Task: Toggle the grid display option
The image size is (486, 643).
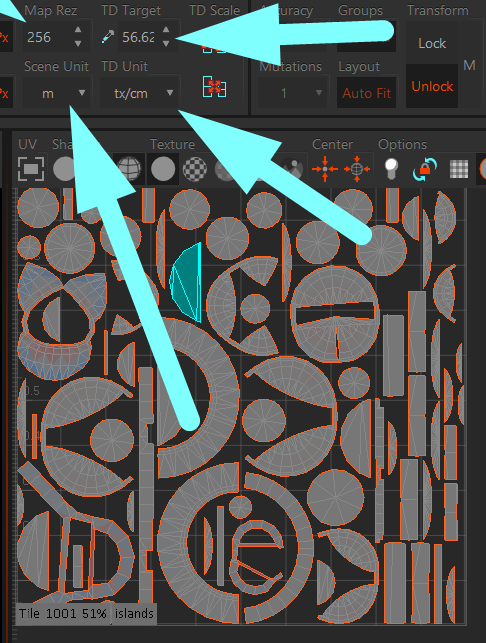Action: (x=459, y=169)
